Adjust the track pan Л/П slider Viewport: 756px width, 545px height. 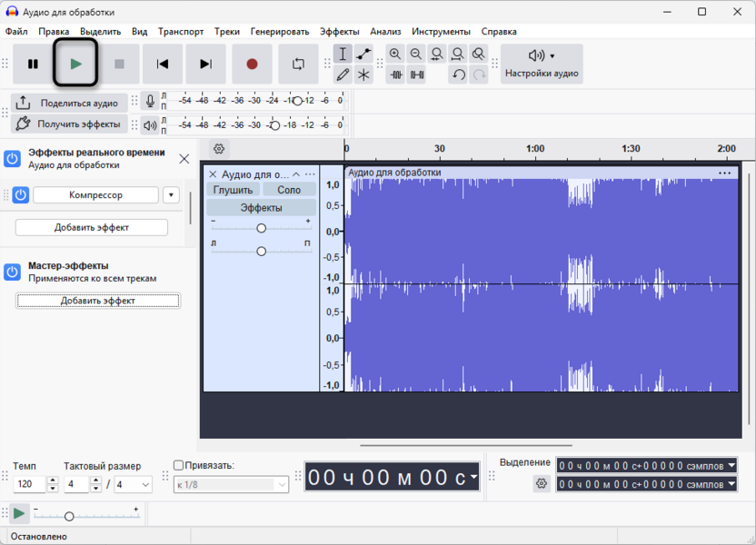pos(262,251)
